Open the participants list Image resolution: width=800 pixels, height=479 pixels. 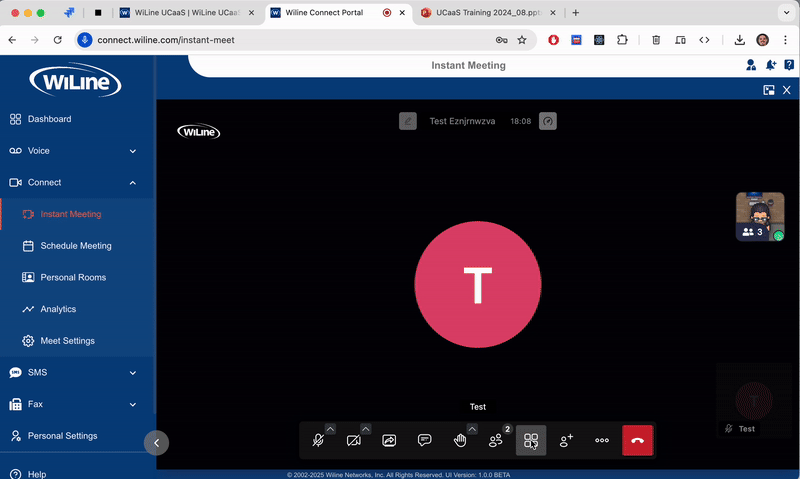click(495, 440)
